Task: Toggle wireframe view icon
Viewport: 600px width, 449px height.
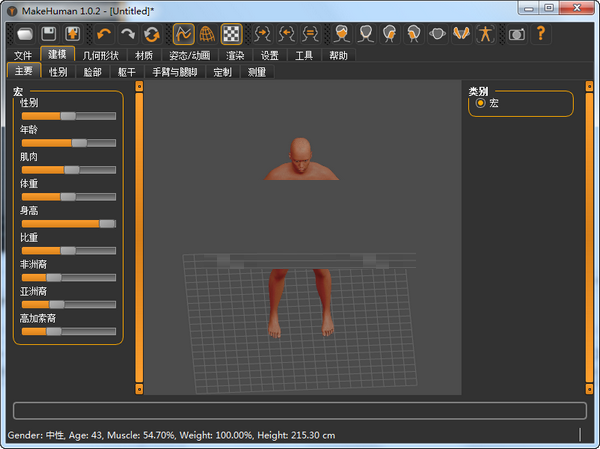Action: (207, 34)
